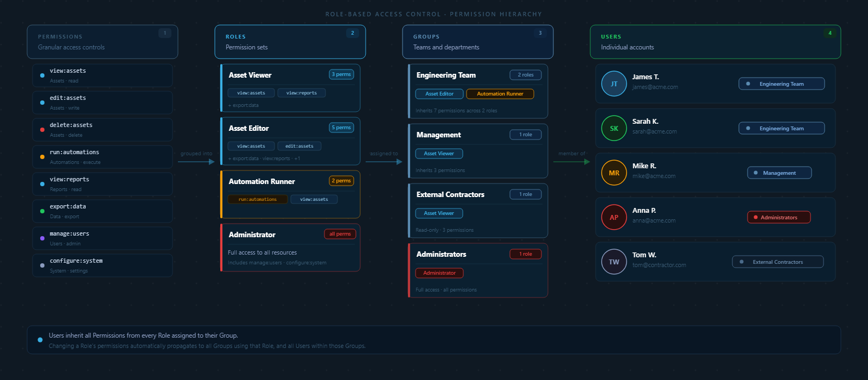Screen dimensions: 868x380
Task: Click the Users column badge number 4
Action: 830,33
